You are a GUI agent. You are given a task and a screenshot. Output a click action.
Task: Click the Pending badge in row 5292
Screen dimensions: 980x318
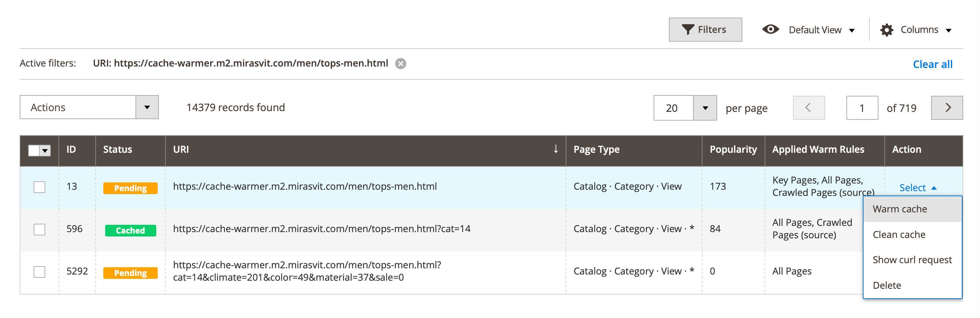point(130,273)
